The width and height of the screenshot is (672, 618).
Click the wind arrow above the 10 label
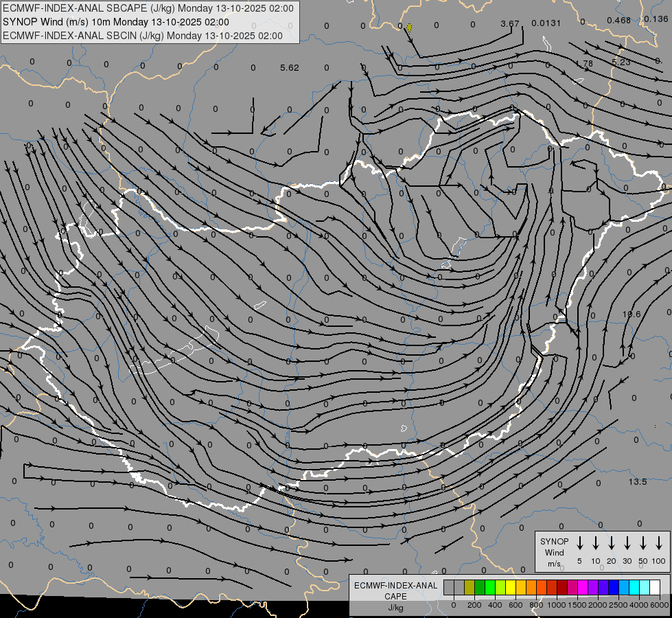tap(596, 542)
